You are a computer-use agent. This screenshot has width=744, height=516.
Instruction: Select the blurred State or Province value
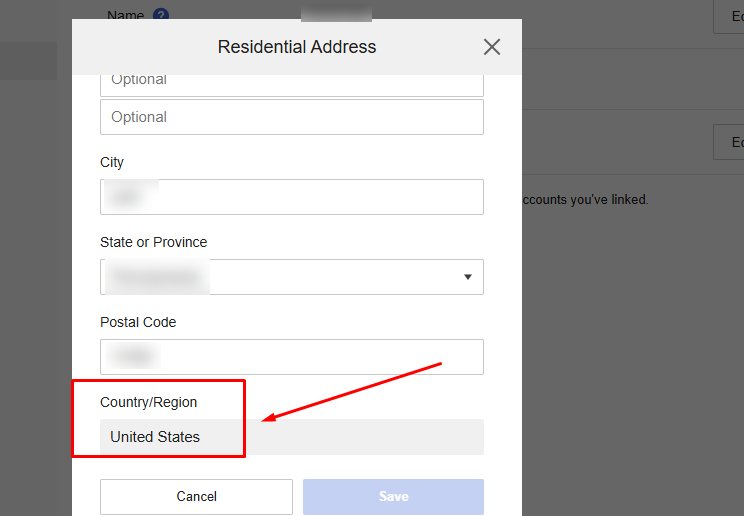click(160, 277)
